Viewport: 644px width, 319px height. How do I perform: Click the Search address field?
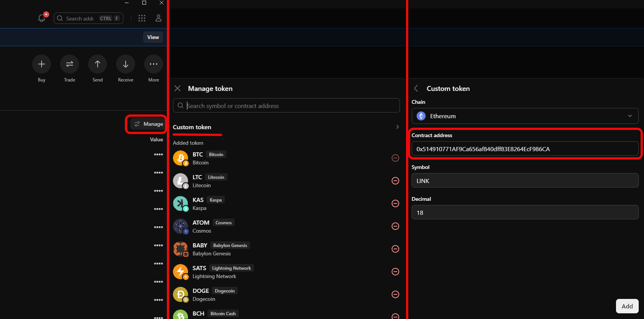click(x=89, y=18)
